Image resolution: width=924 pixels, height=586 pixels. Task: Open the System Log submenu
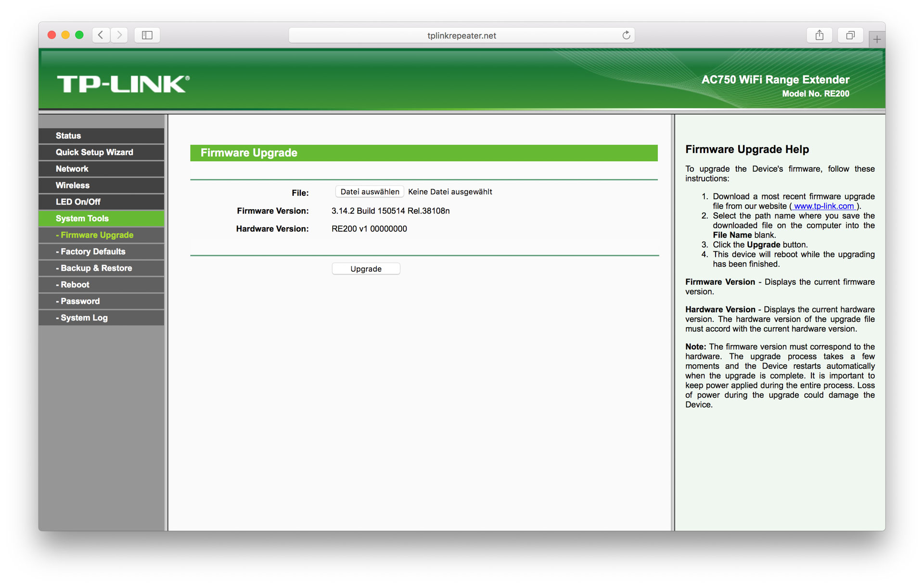[x=102, y=318]
